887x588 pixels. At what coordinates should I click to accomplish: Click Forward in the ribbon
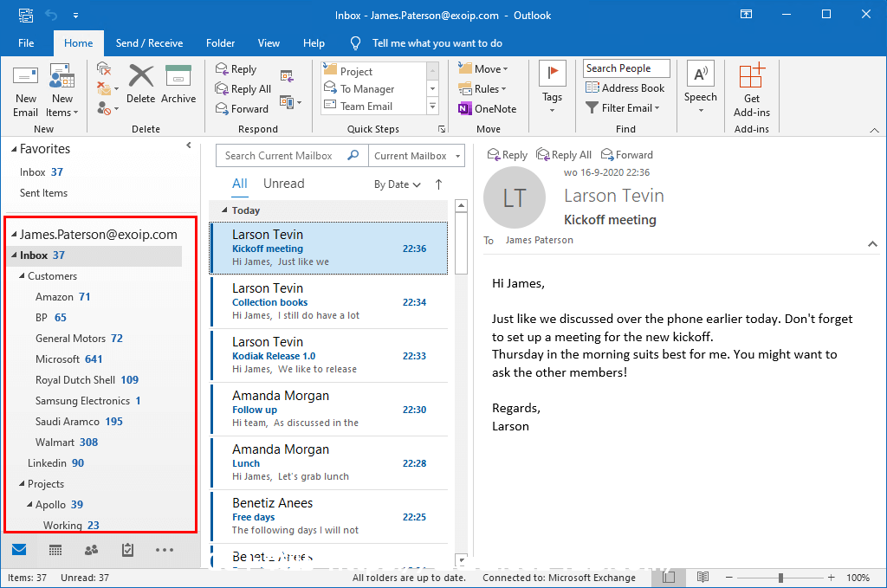243,108
